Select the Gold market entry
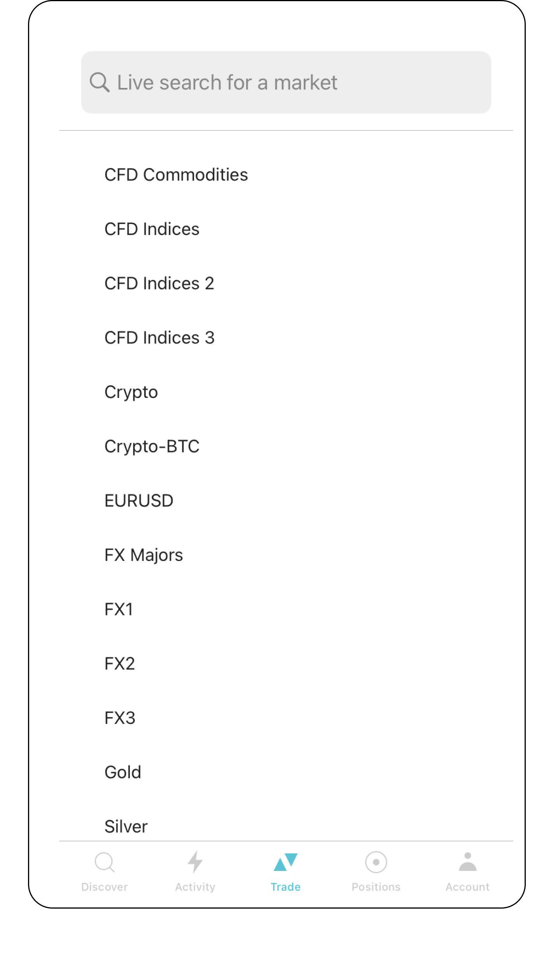Viewport: 560px width, 960px height. (122, 772)
